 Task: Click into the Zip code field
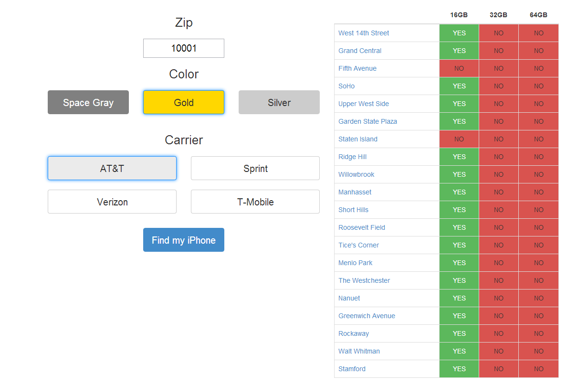click(x=183, y=48)
